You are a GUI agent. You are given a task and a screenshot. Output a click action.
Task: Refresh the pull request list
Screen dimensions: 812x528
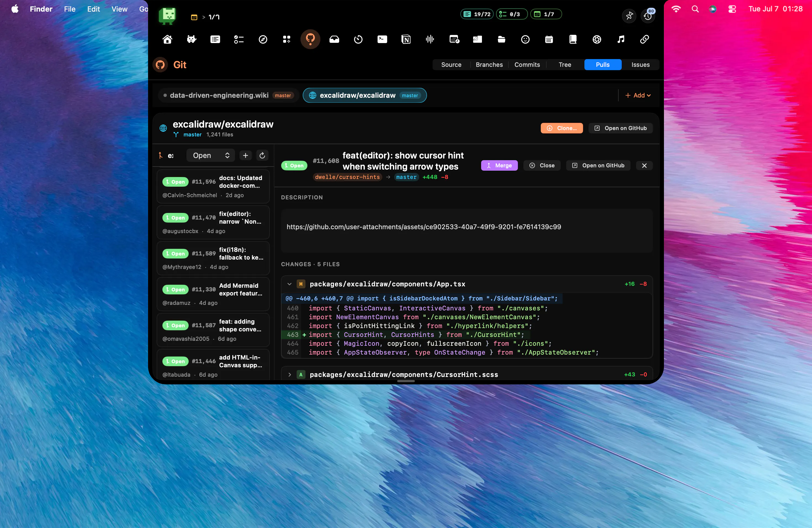tap(262, 155)
